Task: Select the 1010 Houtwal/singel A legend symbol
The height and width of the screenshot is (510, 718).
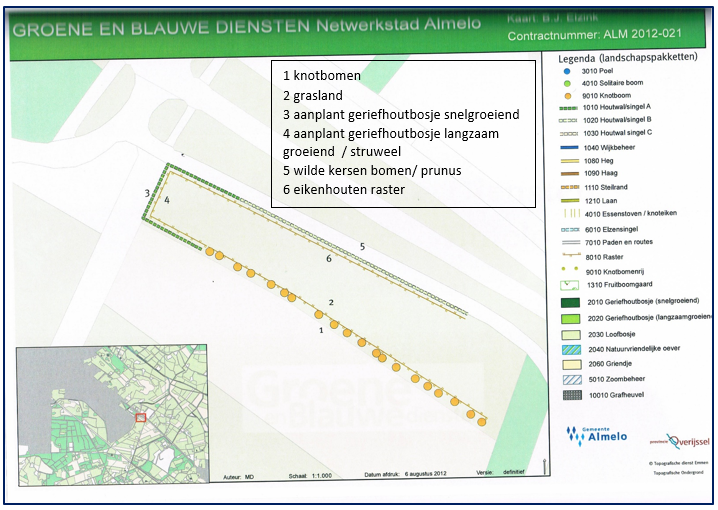Action: [x=569, y=108]
